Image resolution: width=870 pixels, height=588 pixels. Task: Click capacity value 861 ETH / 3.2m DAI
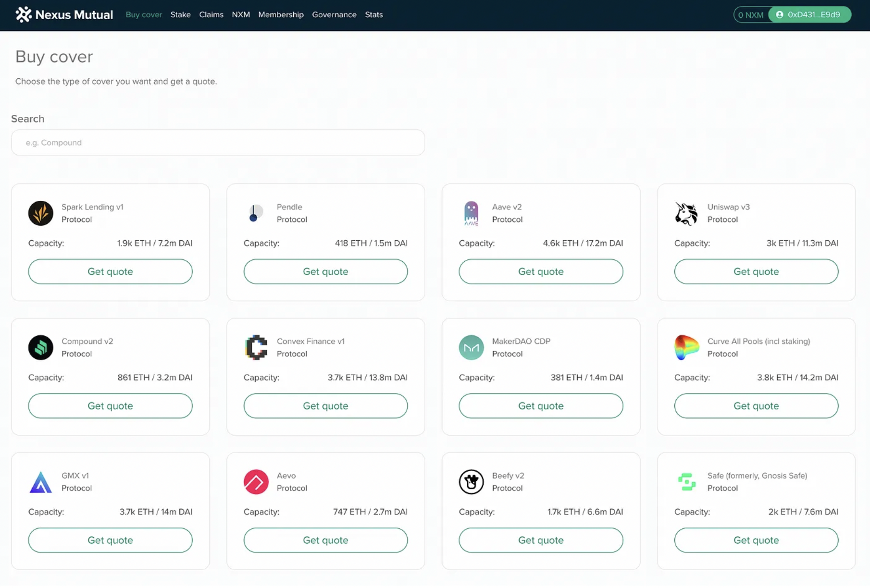tap(155, 377)
